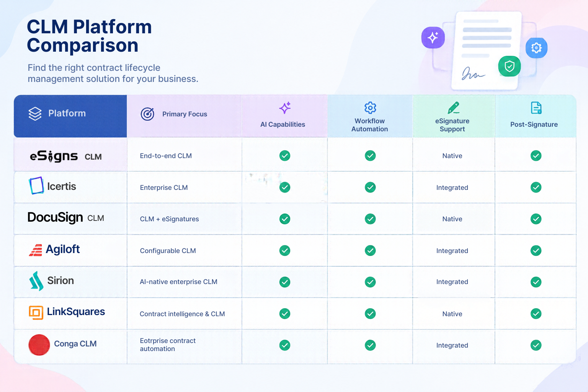Click Conga CLM Post-Signature check mark

click(x=536, y=345)
